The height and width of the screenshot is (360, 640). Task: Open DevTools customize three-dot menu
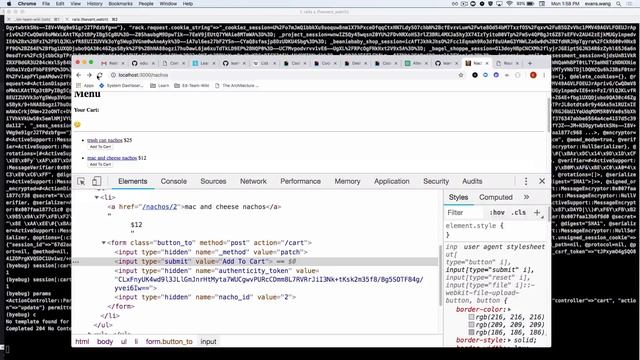point(526,181)
